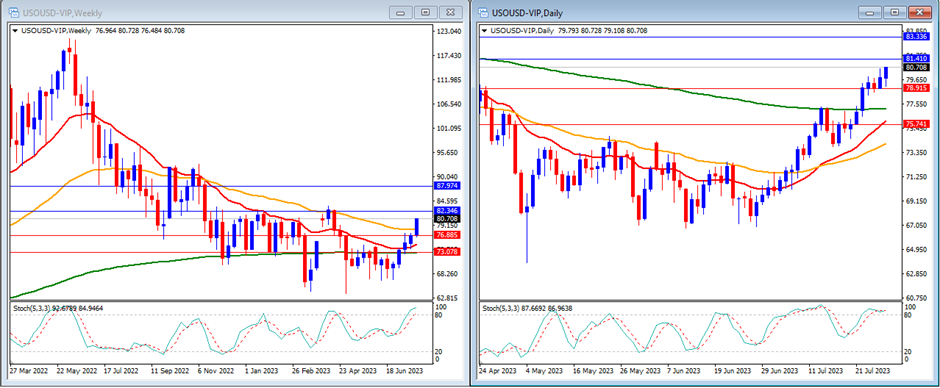Click the 95.650 level on Weekly price axis
This screenshot has height=388, width=940.
(x=448, y=153)
